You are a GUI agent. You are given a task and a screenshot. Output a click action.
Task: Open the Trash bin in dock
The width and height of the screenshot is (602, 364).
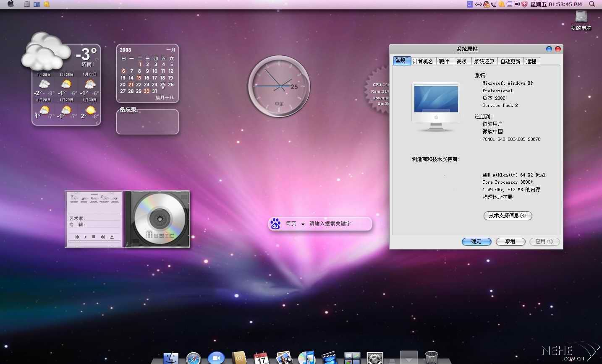(432, 358)
